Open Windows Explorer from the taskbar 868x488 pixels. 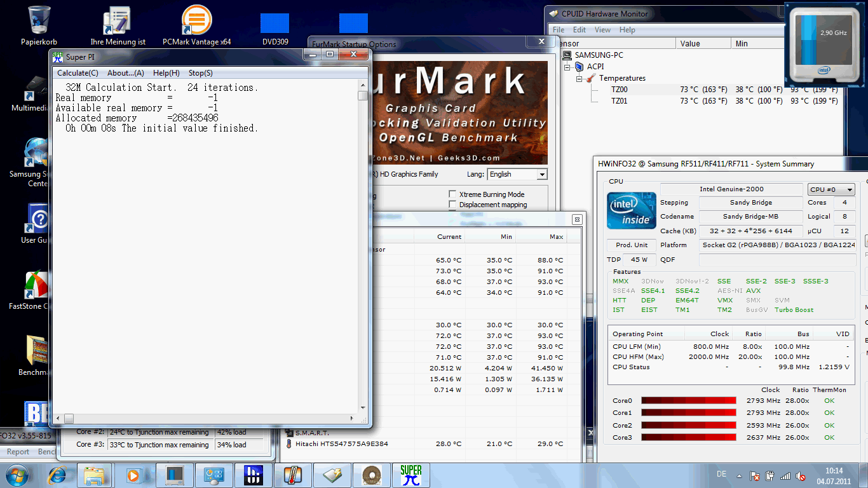point(94,475)
